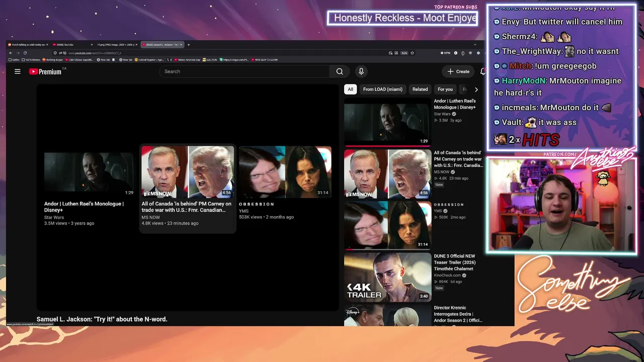Switch to the 11.png image tab
Image resolution: width=644 pixels, height=362 pixels.
coord(117,45)
